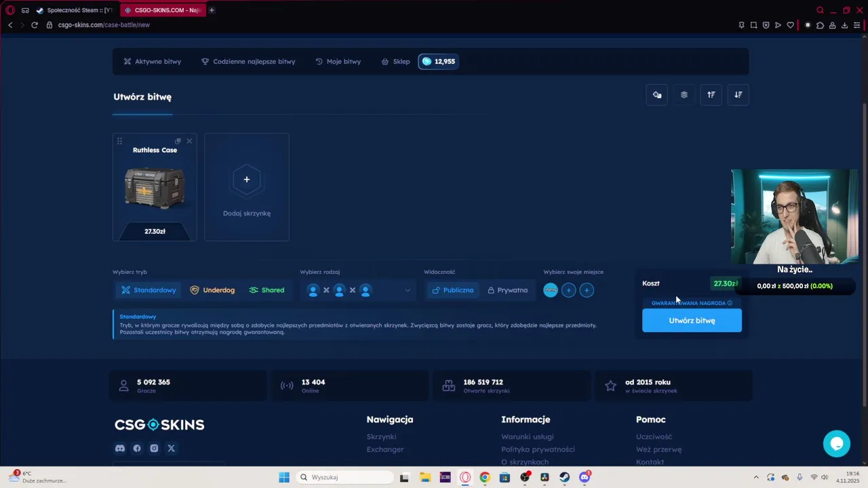This screenshot has height=488, width=868.
Task: Choose the third seat plus button
Action: (587, 290)
